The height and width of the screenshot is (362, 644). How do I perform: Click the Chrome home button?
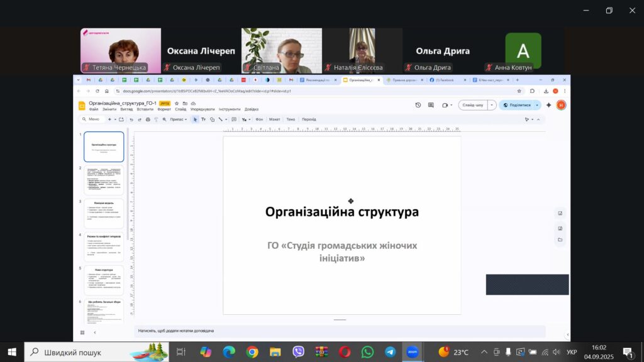point(107,91)
